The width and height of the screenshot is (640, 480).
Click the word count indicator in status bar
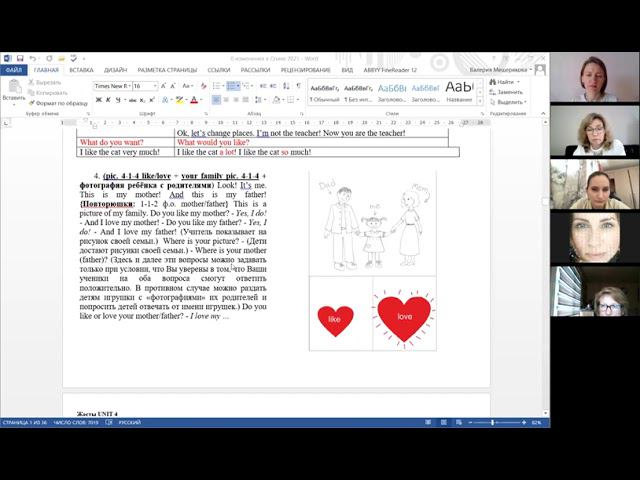pos(76,422)
